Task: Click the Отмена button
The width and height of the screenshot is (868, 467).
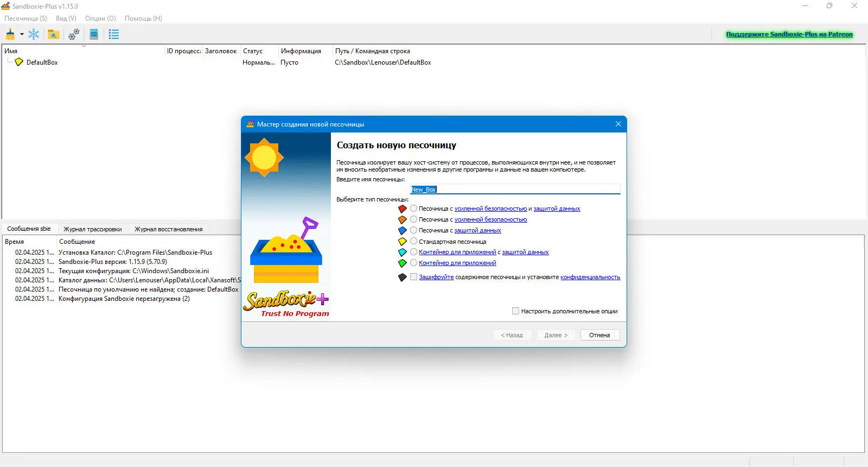Action: tap(599, 335)
